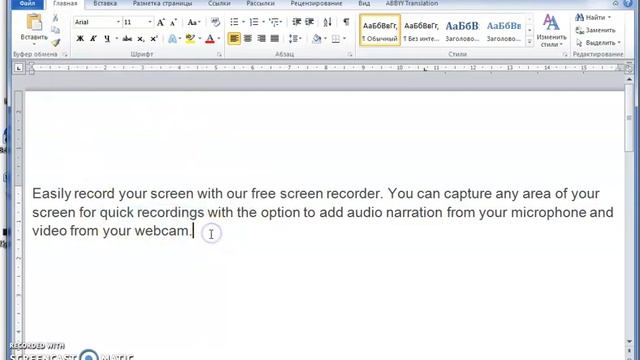Image resolution: width=640 pixels, height=360 pixels.
Task: Click the vertical scrollbar down arrow
Action: 629,341
